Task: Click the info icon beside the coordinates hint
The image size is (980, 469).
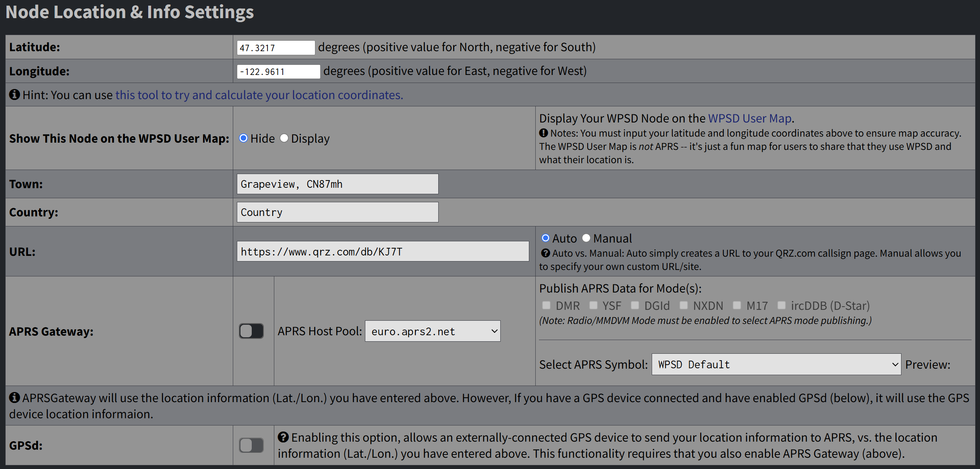Action: [x=15, y=95]
